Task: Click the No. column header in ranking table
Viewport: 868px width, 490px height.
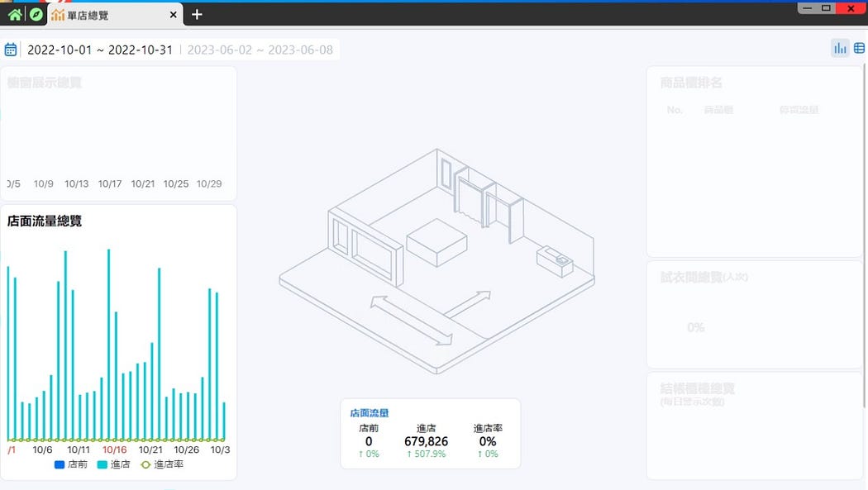Action: 675,110
